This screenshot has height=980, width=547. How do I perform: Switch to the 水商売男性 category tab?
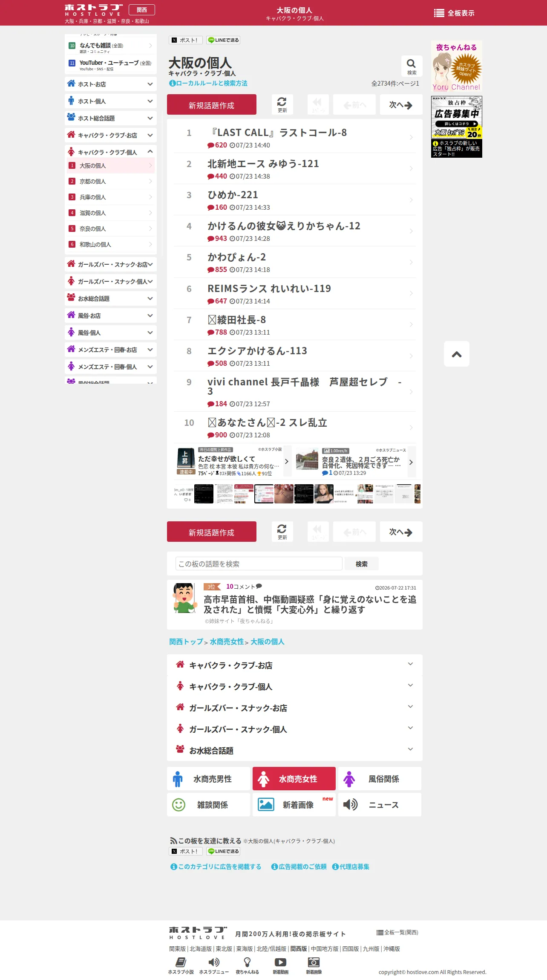coord(209,779)
